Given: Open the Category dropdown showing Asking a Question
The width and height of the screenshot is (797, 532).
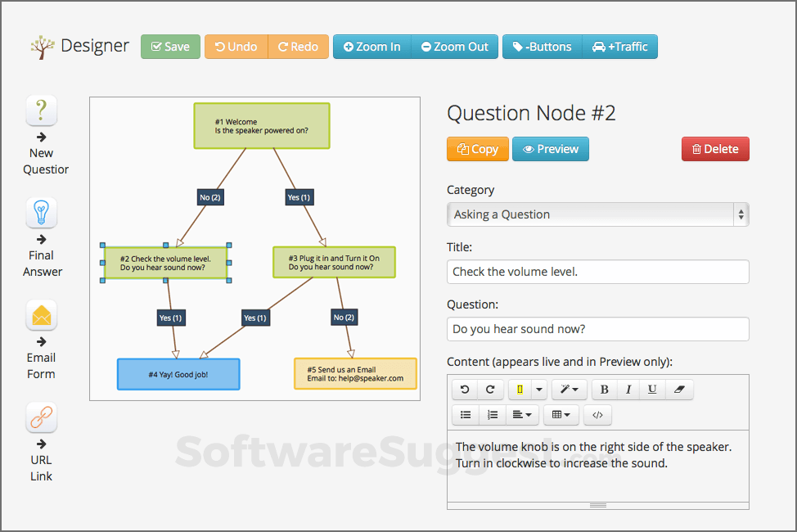Looking at the screenshot, I should tap(597, 214).
